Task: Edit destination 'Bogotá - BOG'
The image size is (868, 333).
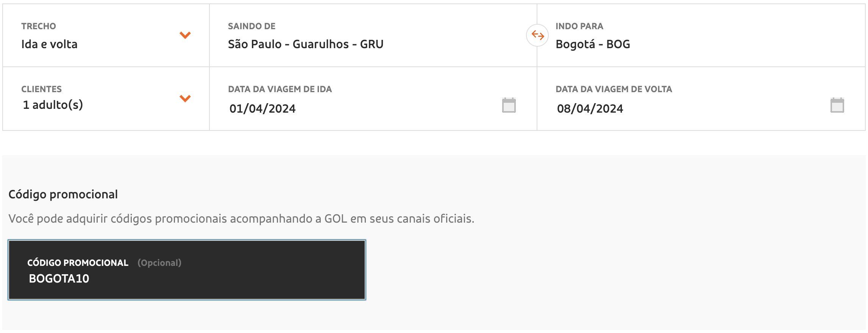Action: [x=593, y=44]
